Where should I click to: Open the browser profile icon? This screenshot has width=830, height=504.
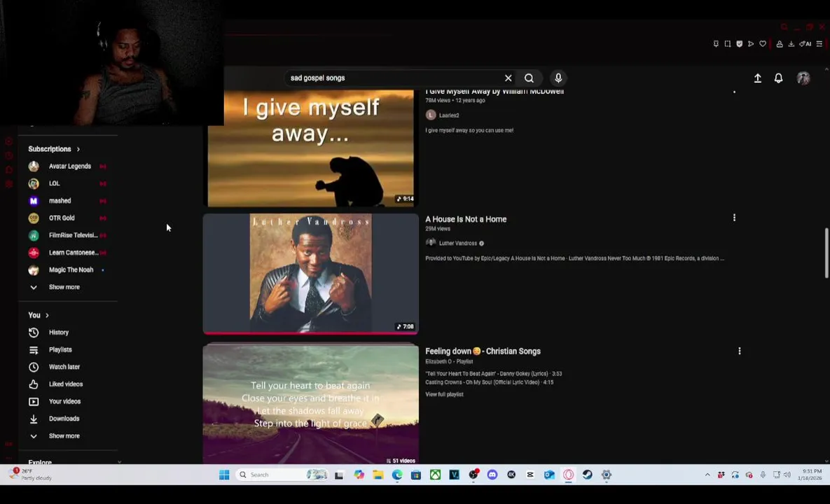pos(779,44)
